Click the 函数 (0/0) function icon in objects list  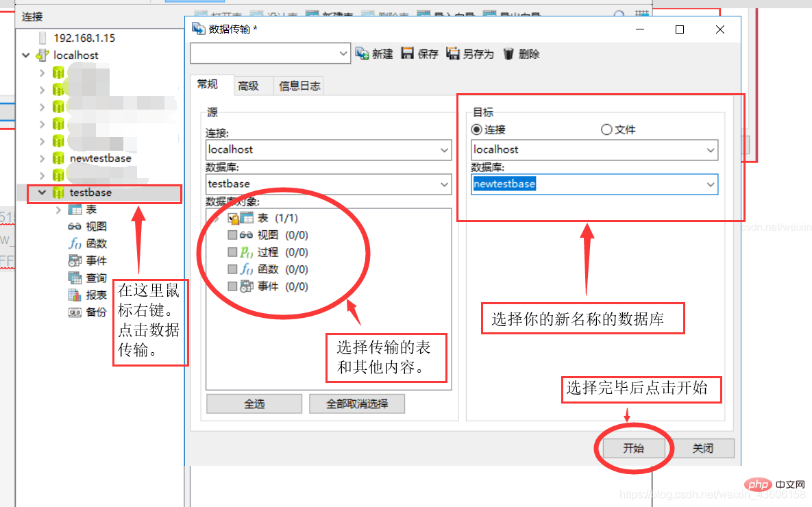tap(247, 269)
